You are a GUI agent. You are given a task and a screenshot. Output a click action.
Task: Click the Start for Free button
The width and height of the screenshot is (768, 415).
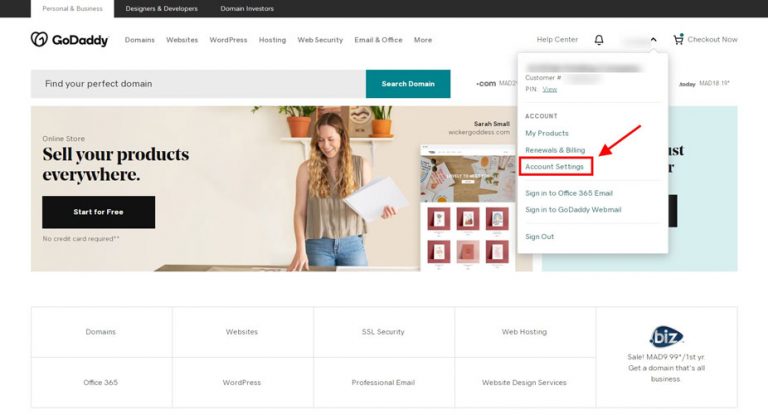pos(98,212)
